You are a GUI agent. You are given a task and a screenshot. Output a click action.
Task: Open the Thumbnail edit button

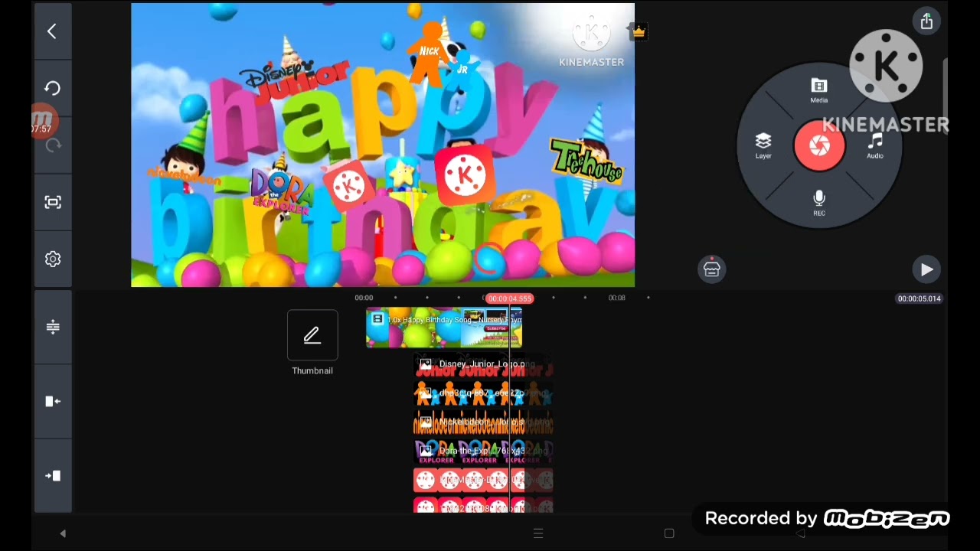pos(312,335)
